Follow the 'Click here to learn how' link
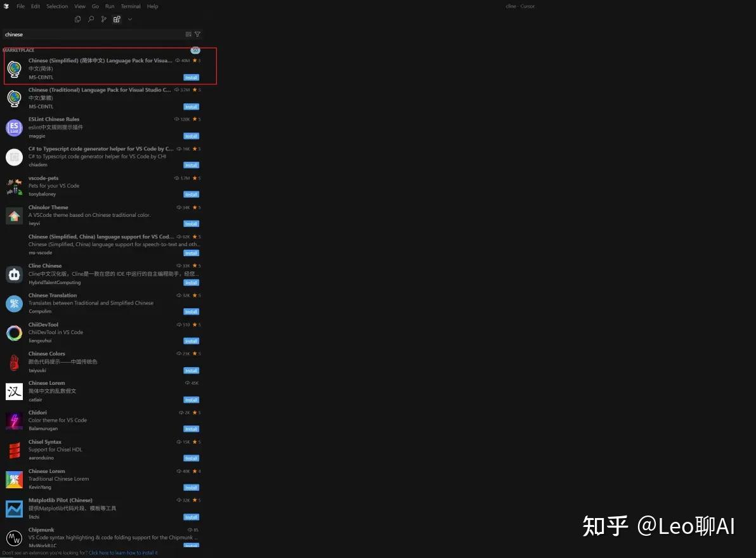 pyautogui.click(x=123, y=553)
